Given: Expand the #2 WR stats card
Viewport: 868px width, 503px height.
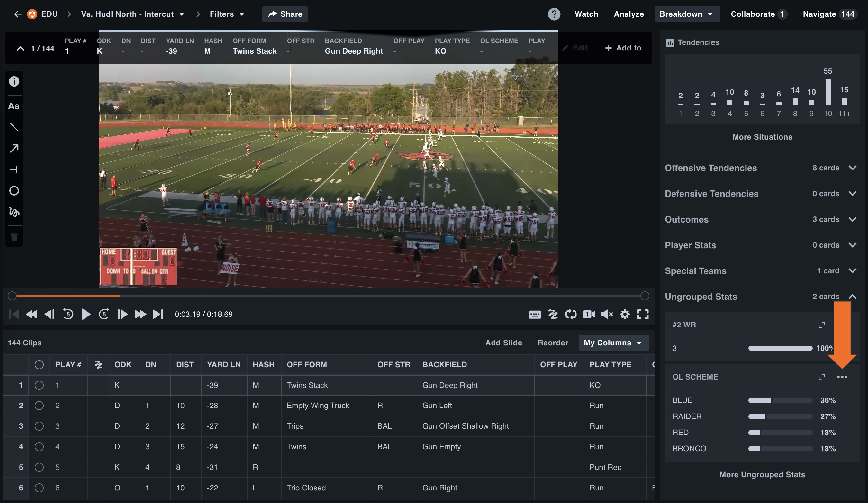Looking at the screenshot, I should point(821,325).
